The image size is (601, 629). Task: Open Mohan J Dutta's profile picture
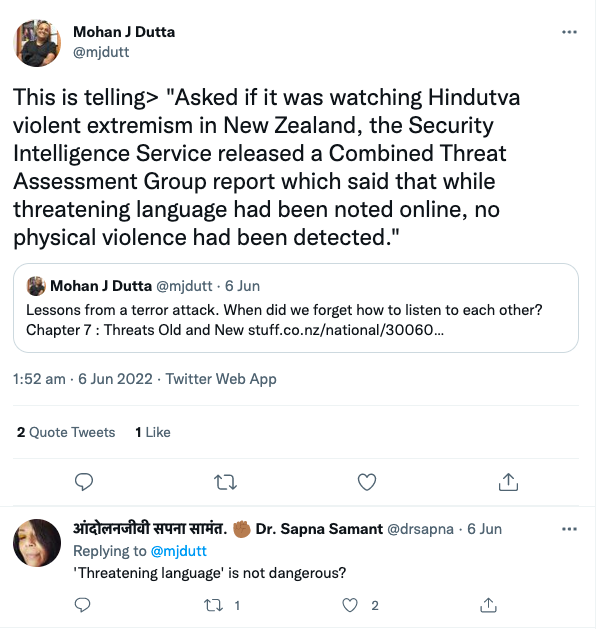click(38, 41)
